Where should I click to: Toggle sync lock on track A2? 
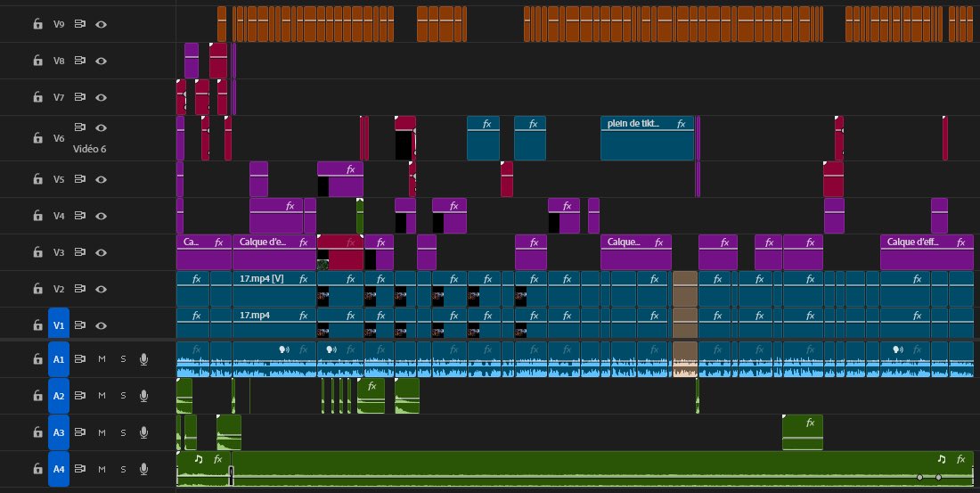[x=80, y=396]
